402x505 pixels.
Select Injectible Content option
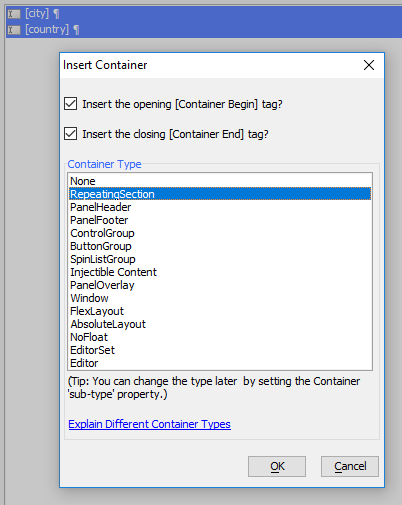click(x=220, y=272)
